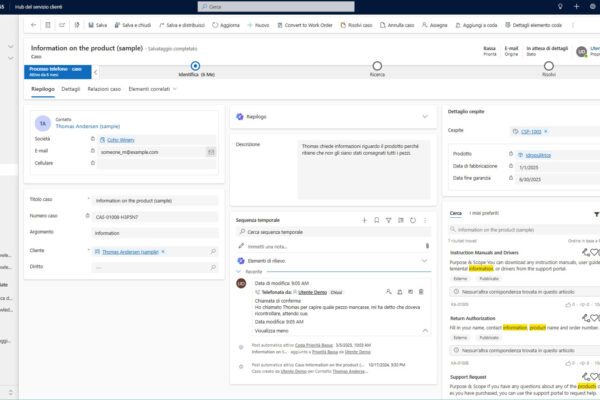Open timeline more options menu
The image size is (600, 400).
pos(425,220)
